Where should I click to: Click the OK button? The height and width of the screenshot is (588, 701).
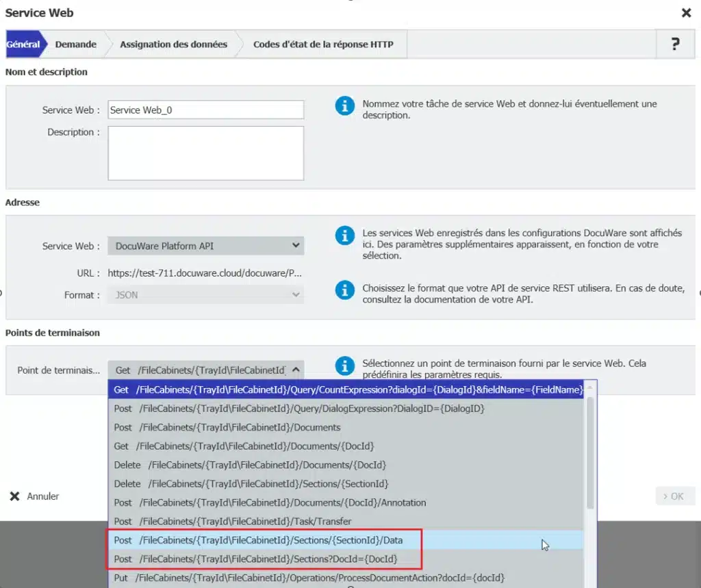(674, 496)
